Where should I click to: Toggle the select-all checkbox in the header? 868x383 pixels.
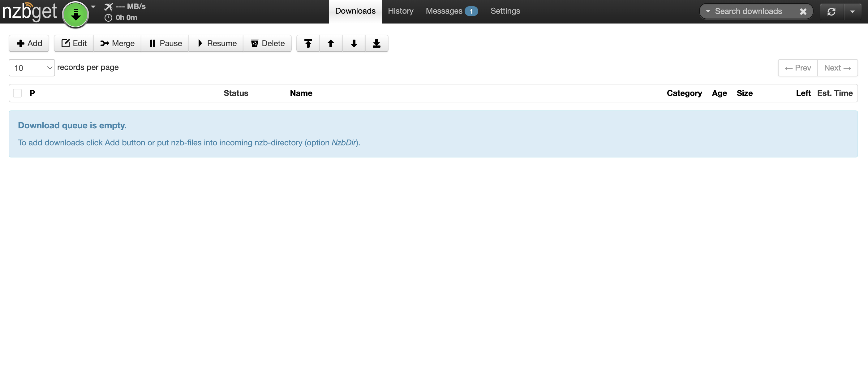[x=17, y=93]
